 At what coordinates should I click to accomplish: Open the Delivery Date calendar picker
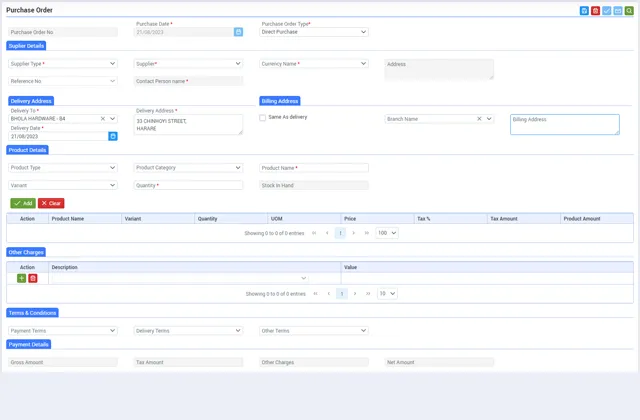113,136
